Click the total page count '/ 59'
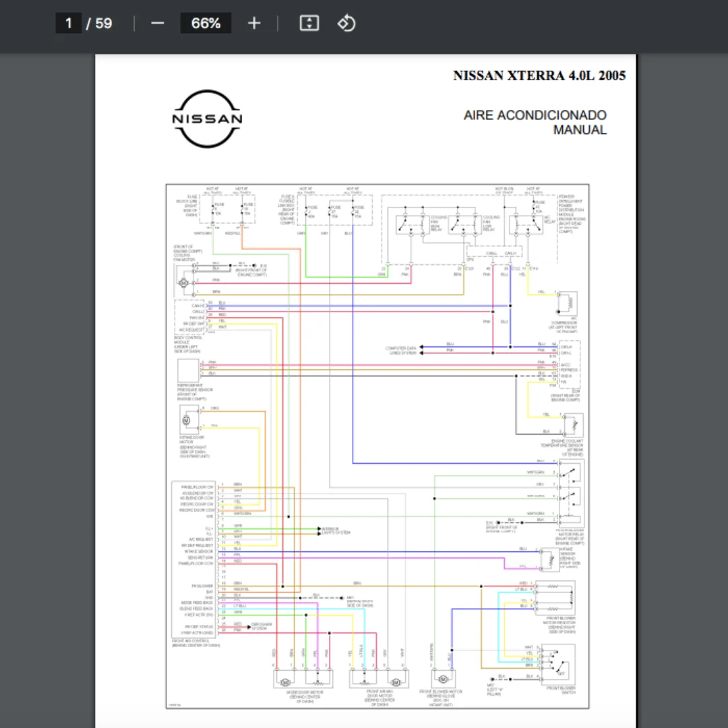The height and width of the screenshot is (728, 728). [99, 23]
